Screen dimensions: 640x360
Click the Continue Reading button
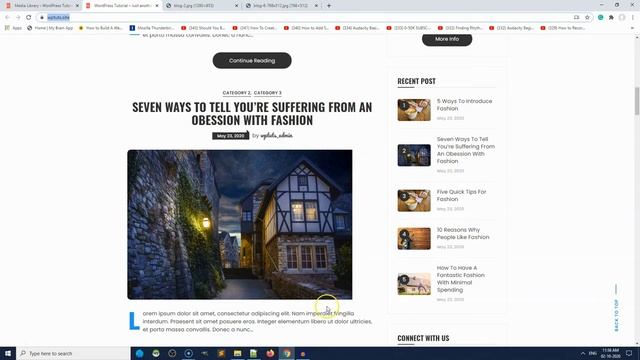252,60
